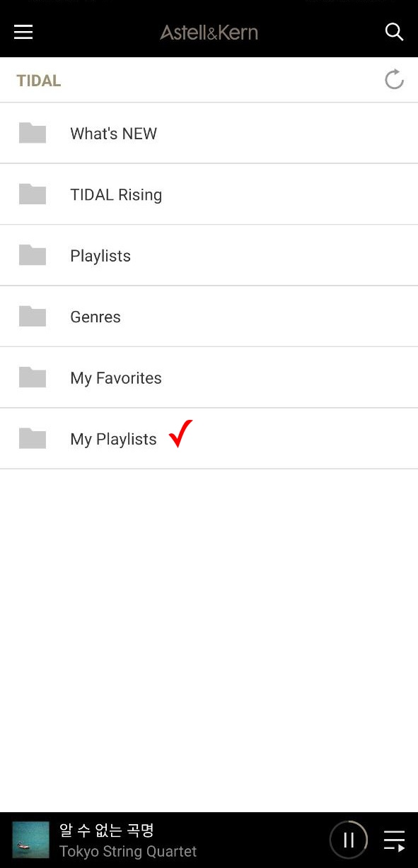Image resolution: width=418 pixels, height=868 pixels.
Task: Open My Playlists
Action: tap(209, 438)
